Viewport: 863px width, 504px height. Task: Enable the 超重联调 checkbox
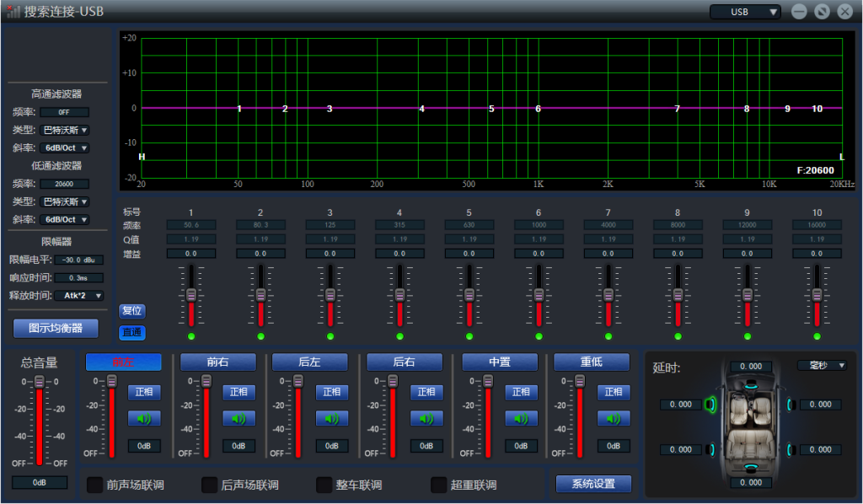click(x=438, y=485)
